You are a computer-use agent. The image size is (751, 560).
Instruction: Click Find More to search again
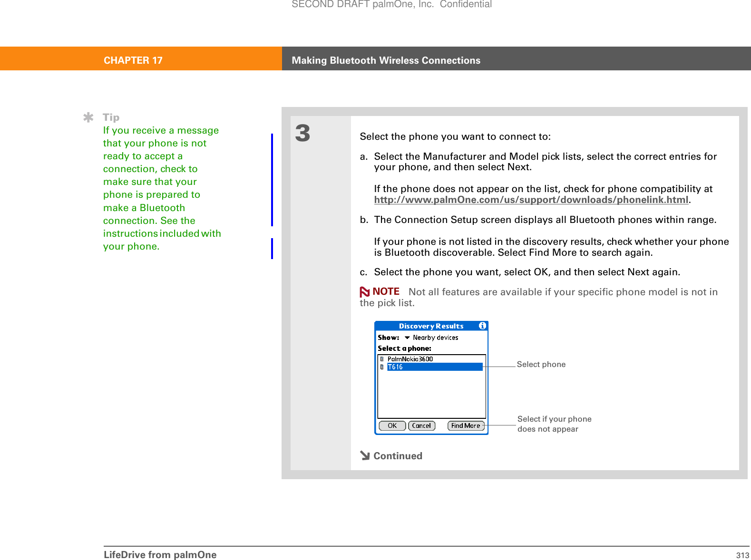(x=466, y=426)
